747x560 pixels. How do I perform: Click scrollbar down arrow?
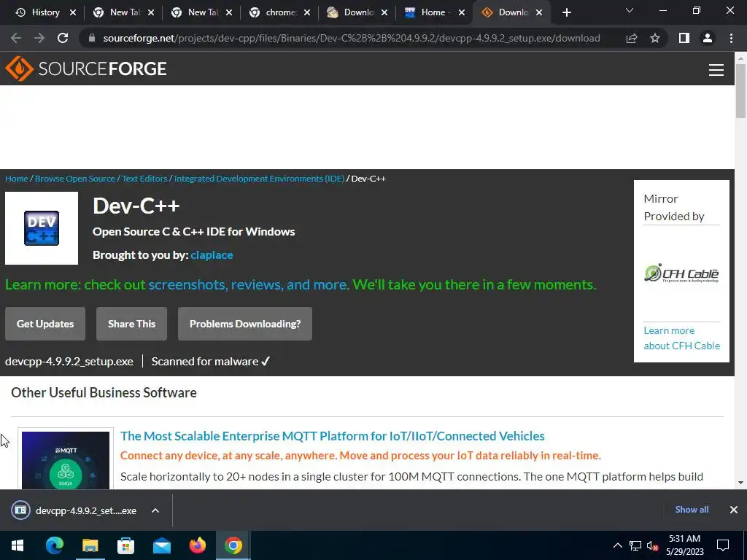pyautogui.click(x=740, y=483)
